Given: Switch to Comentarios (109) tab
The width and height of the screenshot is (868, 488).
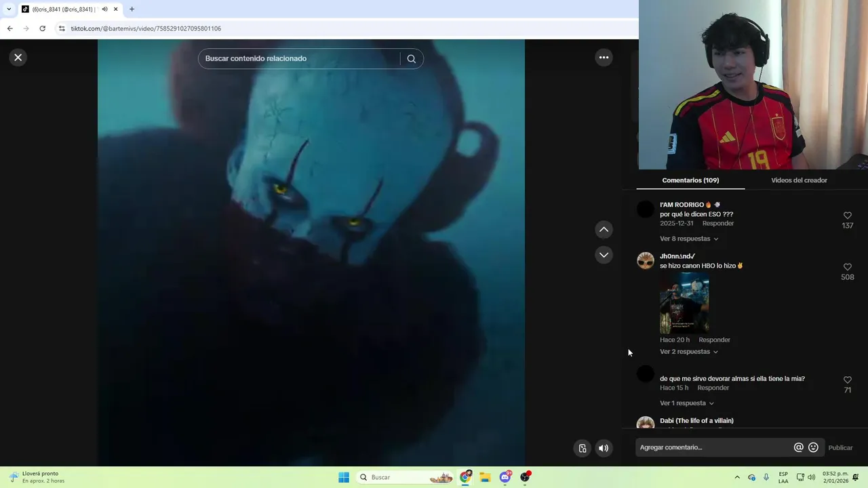Looking at the screenshot, I should coord(690,180).
